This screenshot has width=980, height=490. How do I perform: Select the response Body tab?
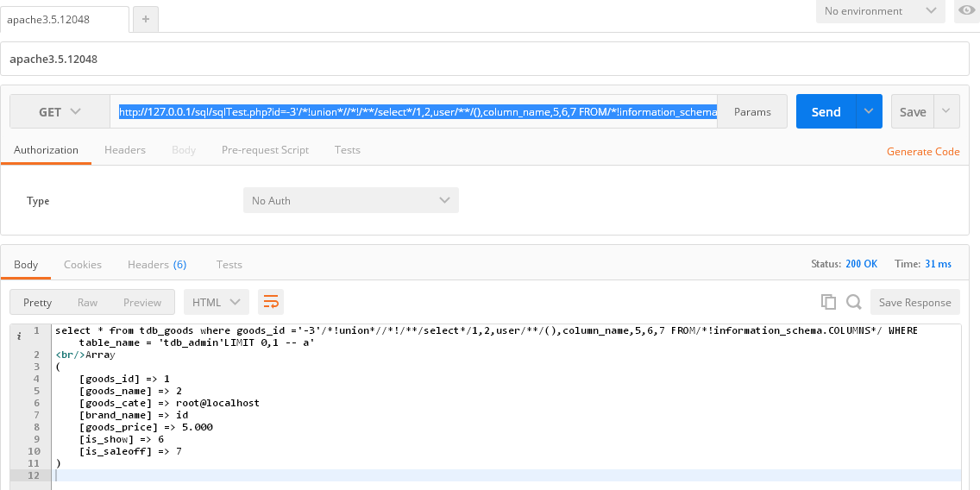26,264
